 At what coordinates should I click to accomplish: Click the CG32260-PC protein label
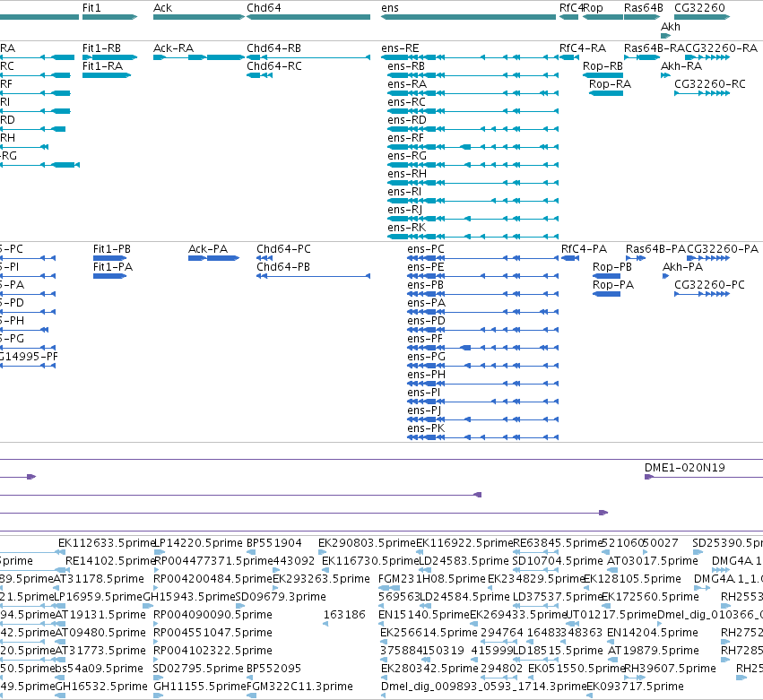tap(709, 285)
